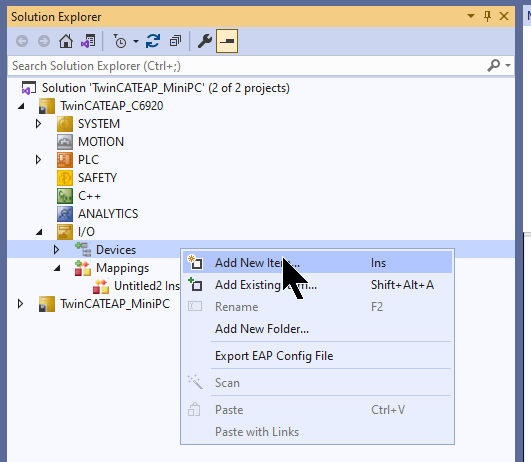Viewport: 531px width, 462px height.
Task: Close the Solution Explorer panel
Action: pos(504,16)
